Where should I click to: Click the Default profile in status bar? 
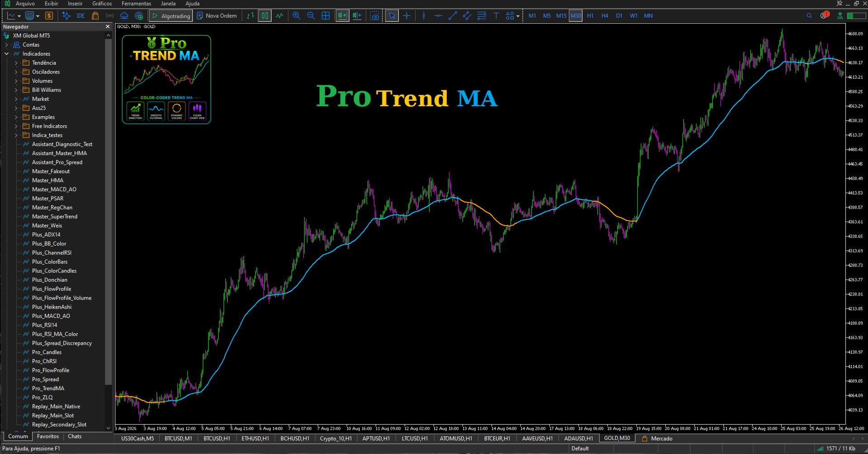580,449
